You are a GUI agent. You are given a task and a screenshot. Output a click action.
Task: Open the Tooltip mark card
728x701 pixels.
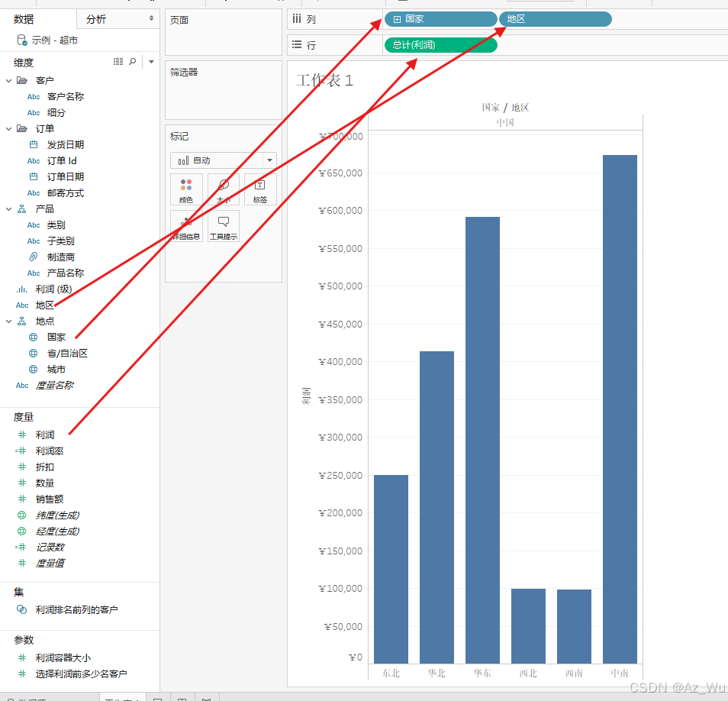(x=224, y=226)
